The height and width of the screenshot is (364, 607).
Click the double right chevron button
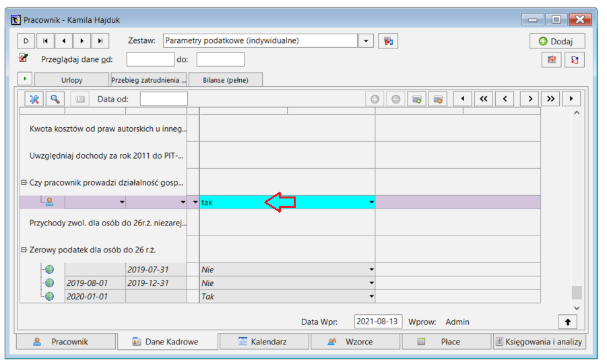tap(550, 99)
